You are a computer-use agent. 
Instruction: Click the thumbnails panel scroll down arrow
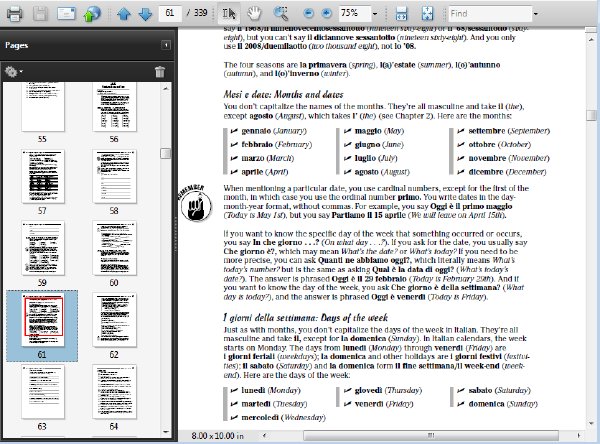(x=166, y=432)
